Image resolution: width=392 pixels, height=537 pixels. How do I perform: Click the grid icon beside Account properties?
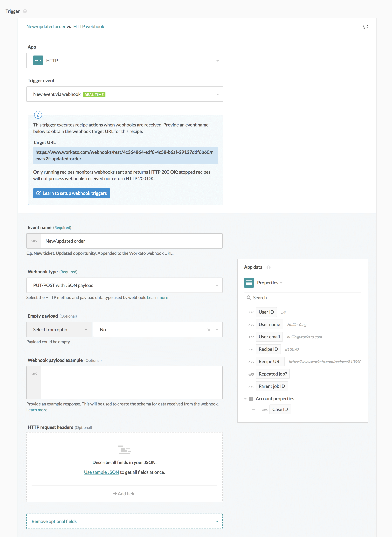[x=252, y=399]
